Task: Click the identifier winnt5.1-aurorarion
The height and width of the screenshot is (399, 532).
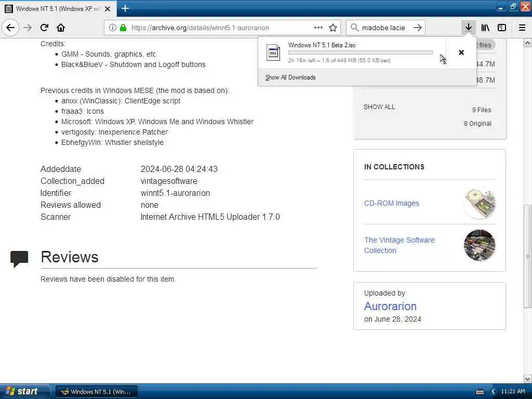Action: click(175, 193)
